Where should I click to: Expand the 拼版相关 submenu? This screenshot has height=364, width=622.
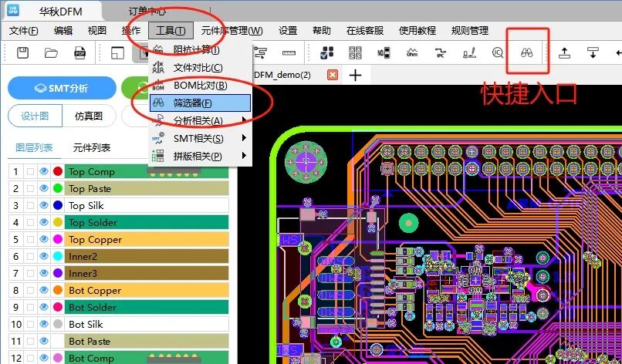[200, 156]
